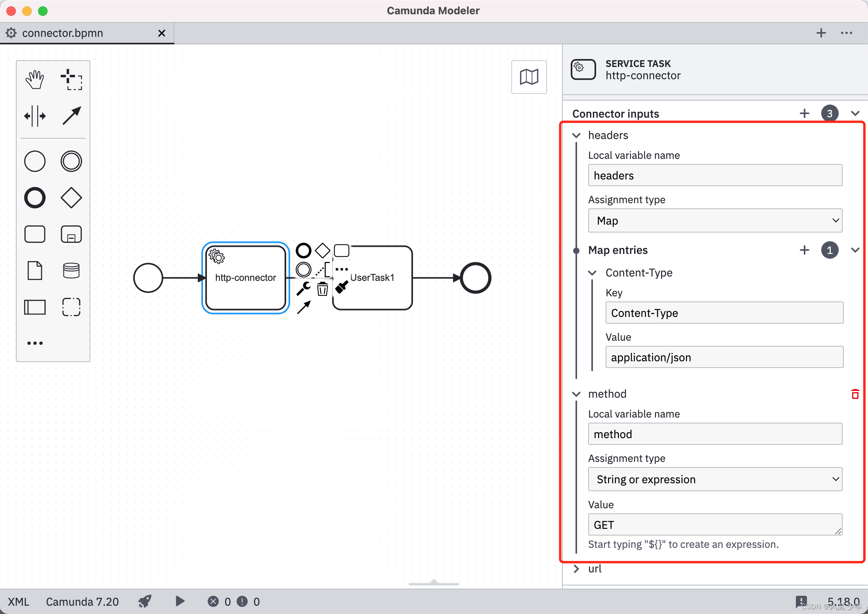Add a new map entry
Image resolution: width=868 pixels, height=614 pixels.
[805, 250]
